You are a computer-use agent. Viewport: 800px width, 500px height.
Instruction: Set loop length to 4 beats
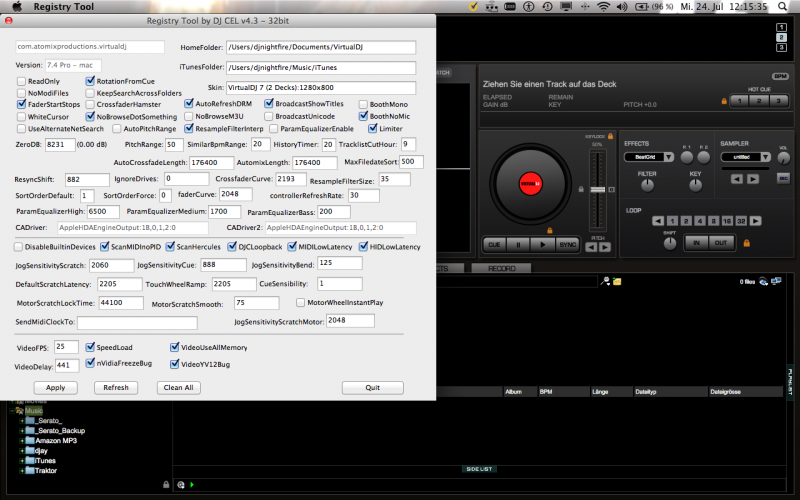[x=699, y=221]
